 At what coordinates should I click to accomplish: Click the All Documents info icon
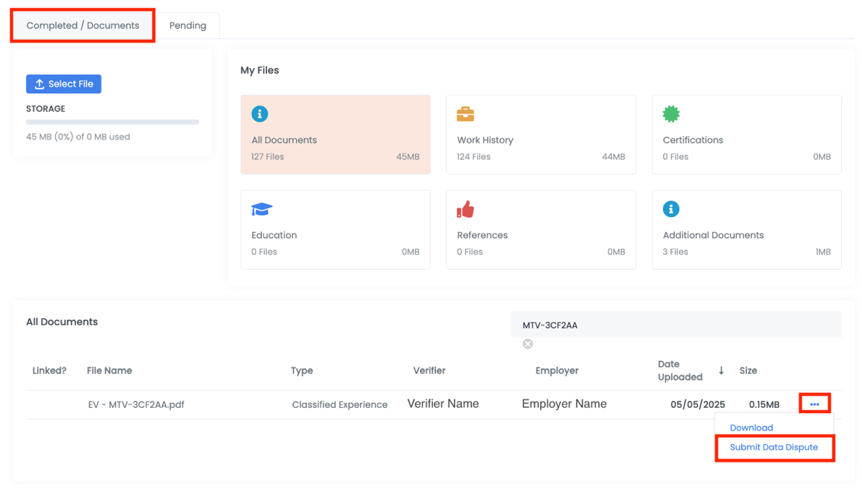[259, 114]
